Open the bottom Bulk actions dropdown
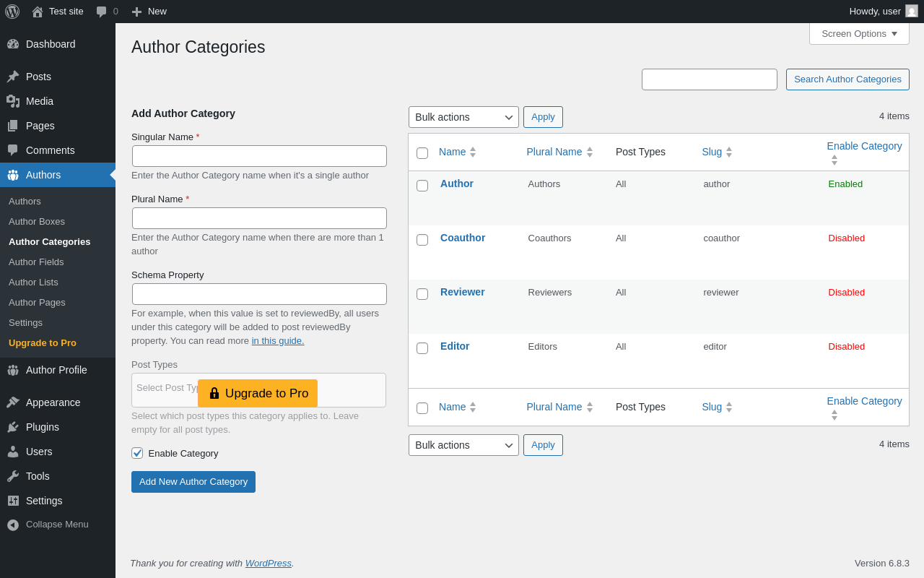This screenshot has height=578, width=924. pyautogui.click(x=463, y=445)
